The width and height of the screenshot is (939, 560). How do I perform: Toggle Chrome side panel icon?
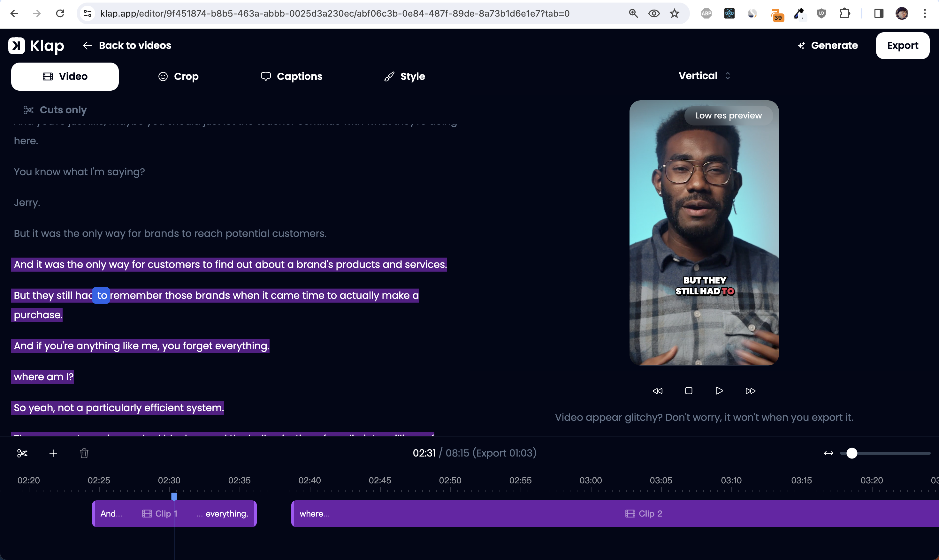point(879,14)
